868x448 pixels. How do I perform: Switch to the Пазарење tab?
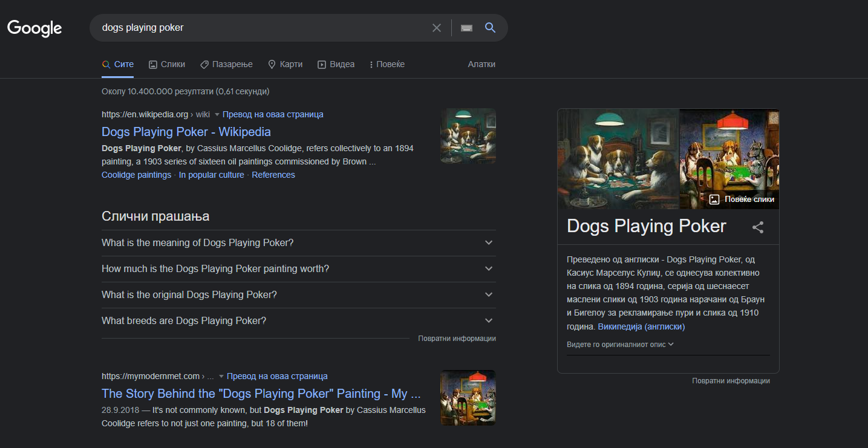pos(226,64)
